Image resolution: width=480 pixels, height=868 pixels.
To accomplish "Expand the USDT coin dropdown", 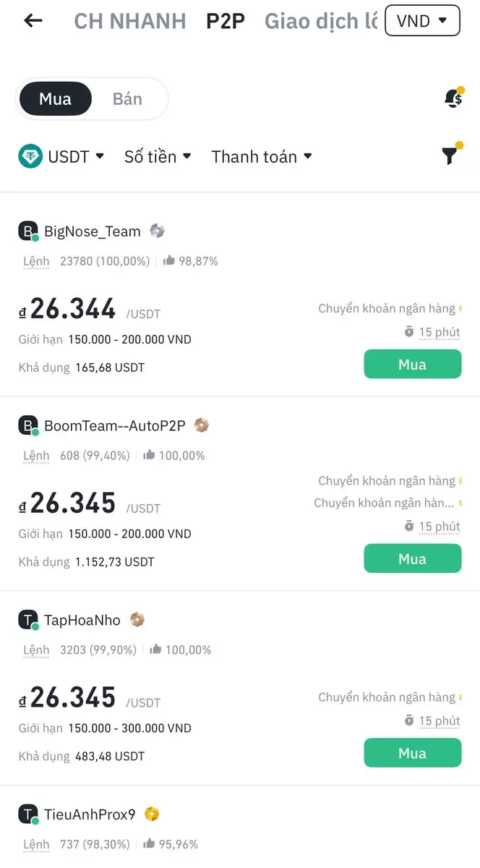I will tap(76, 156).
